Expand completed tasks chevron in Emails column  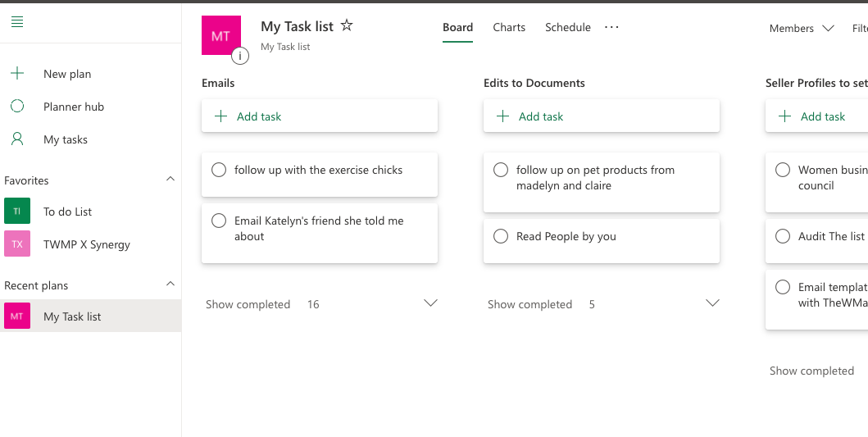tap(430, 303)
